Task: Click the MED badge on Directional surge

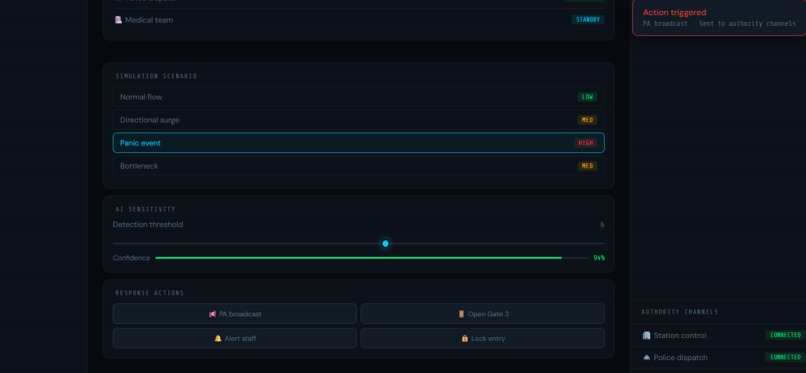Action: pos(588,120)
